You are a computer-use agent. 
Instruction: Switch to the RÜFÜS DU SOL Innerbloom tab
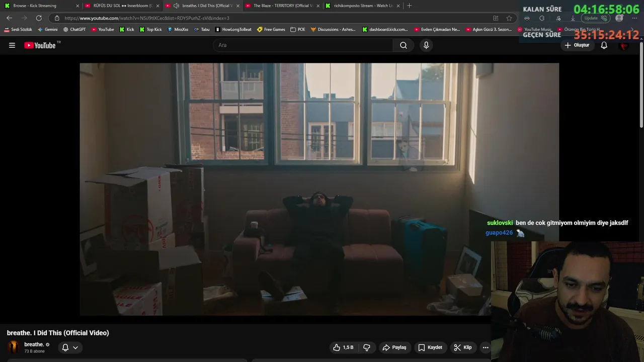pos(122,6)
